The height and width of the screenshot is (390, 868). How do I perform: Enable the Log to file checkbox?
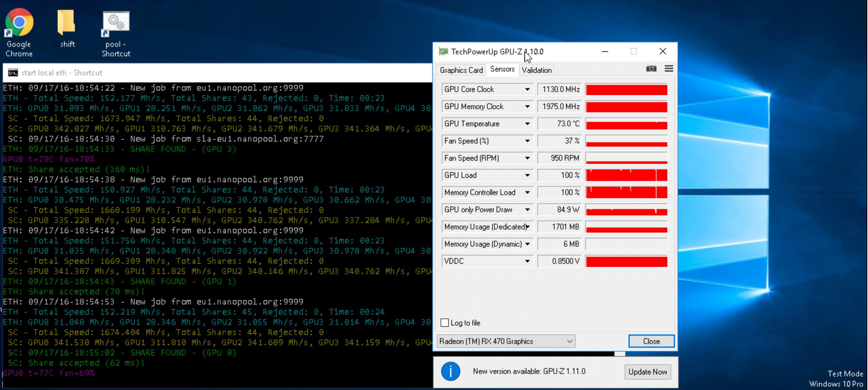coord(445,323)
